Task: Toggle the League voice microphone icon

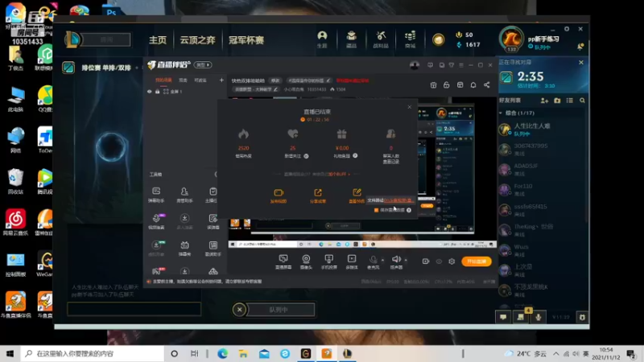Action: click(539, 317)
